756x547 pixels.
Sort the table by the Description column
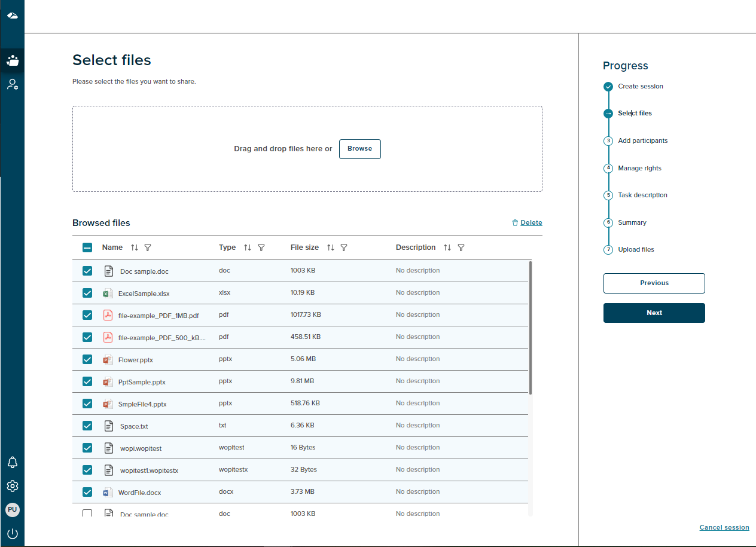tap(447, 247)
